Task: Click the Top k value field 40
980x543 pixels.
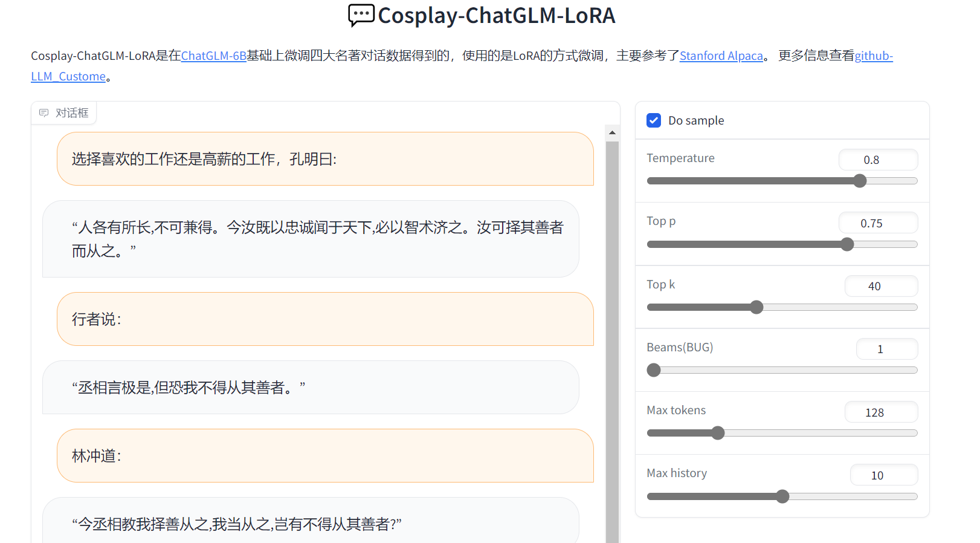Action: click(x=881, y=286)
